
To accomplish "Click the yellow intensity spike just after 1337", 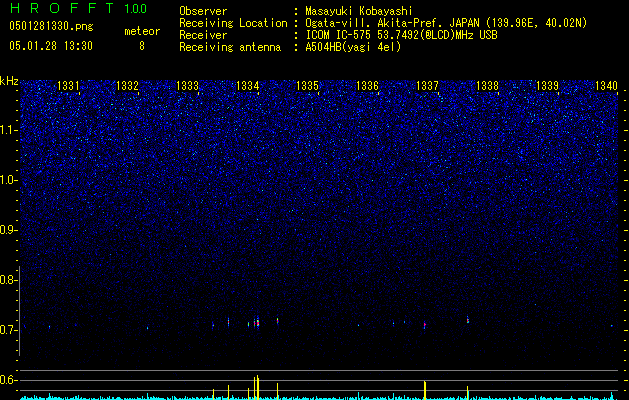I will [x=425, y=389].
